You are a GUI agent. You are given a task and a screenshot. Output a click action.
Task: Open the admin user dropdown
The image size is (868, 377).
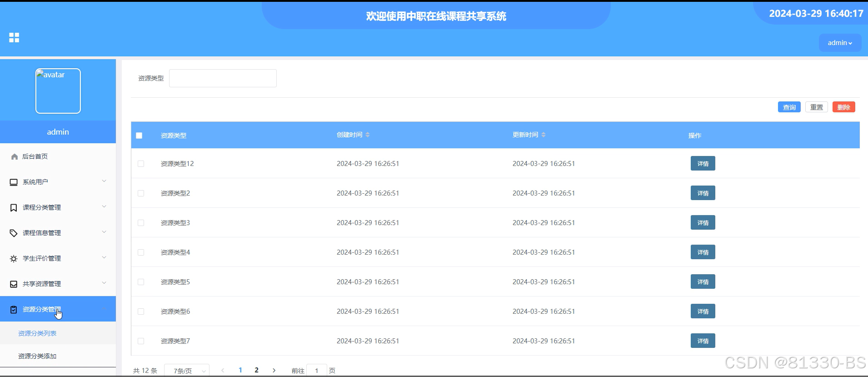tap(840, 43)
